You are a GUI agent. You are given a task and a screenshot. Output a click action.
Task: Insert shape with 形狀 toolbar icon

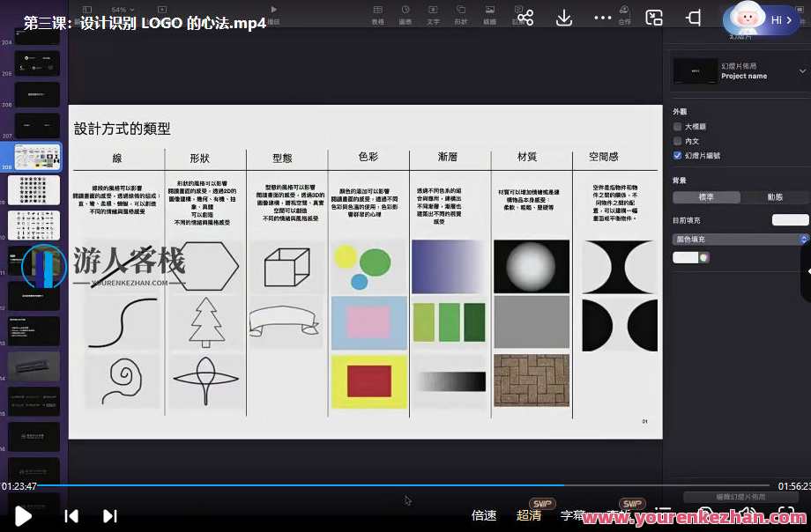(x=460, y=14)
